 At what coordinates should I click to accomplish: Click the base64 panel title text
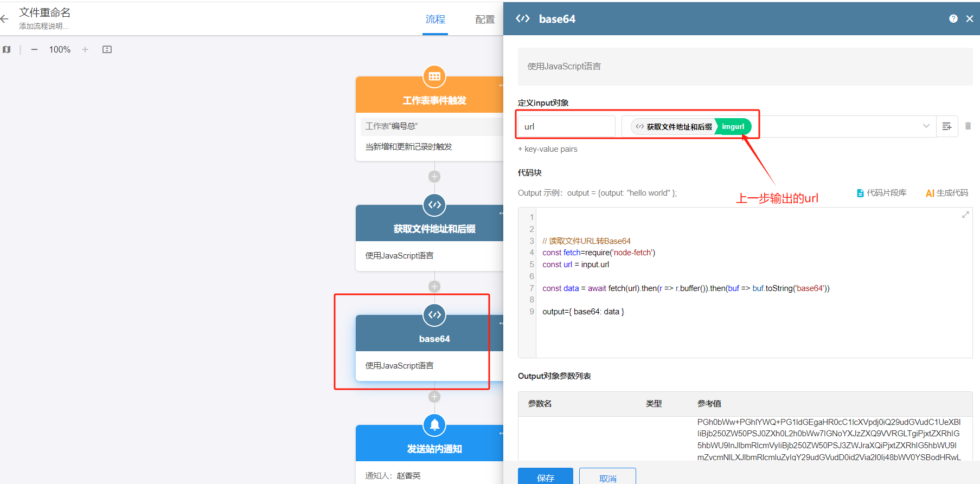557,19
